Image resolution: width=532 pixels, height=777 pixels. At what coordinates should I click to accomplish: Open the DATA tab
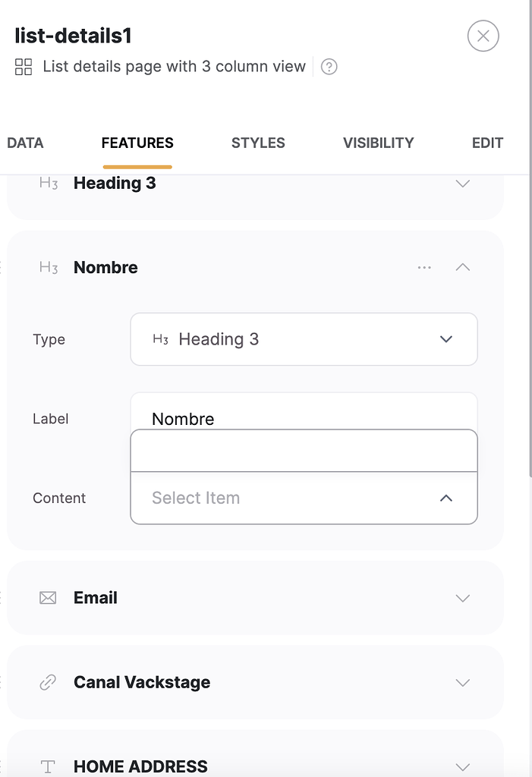[25, 143]
